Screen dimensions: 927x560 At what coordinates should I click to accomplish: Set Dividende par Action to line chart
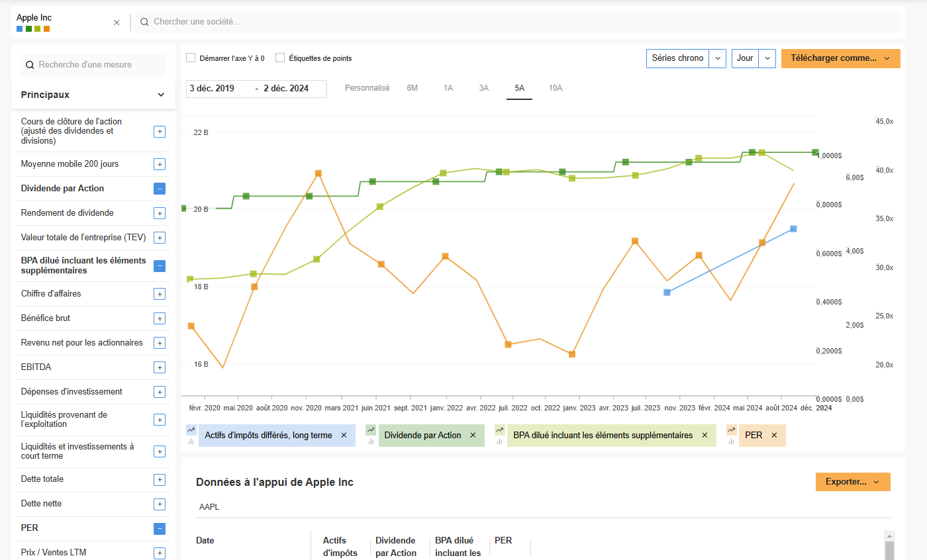371,430
